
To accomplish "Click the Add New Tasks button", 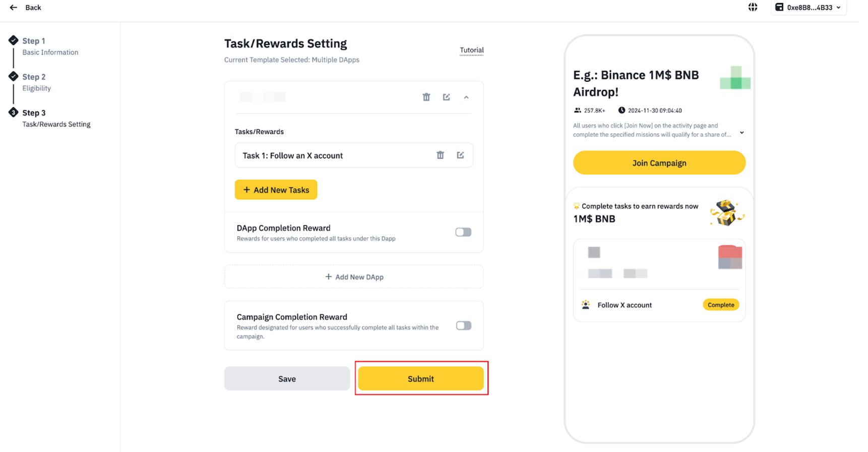I will pos(276,190).
